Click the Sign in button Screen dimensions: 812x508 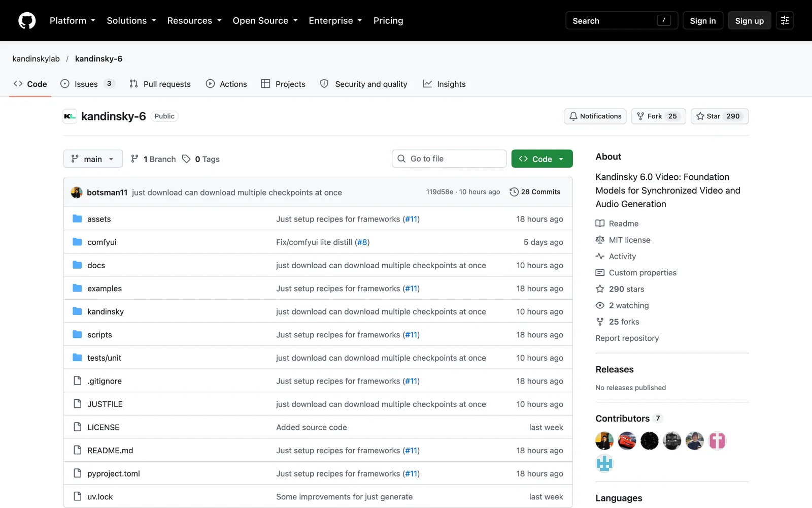(703, 21)
